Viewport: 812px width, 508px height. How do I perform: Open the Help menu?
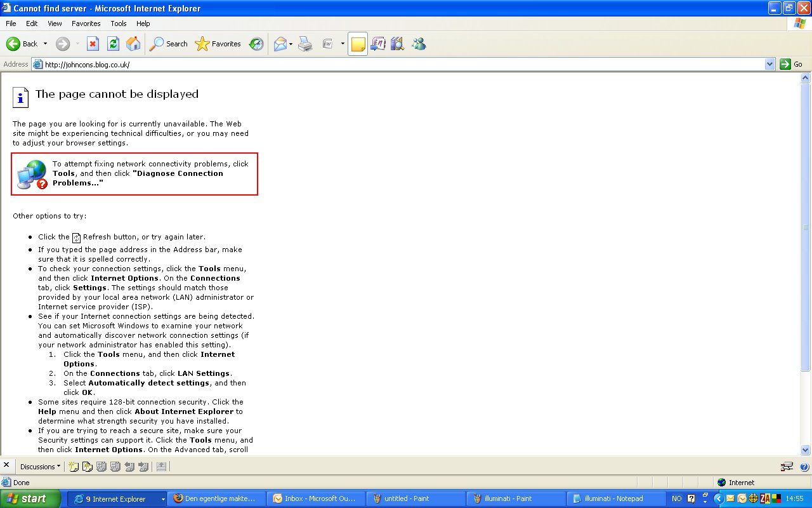(143, 23)
